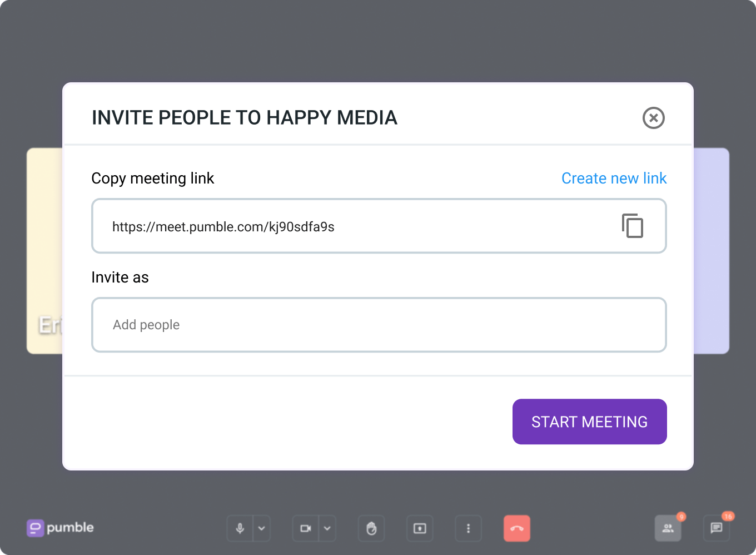The width and height of the screenshot is (756, 555).
Task: Expand microphone options dropdown arrow
Action: pos(262,528)
